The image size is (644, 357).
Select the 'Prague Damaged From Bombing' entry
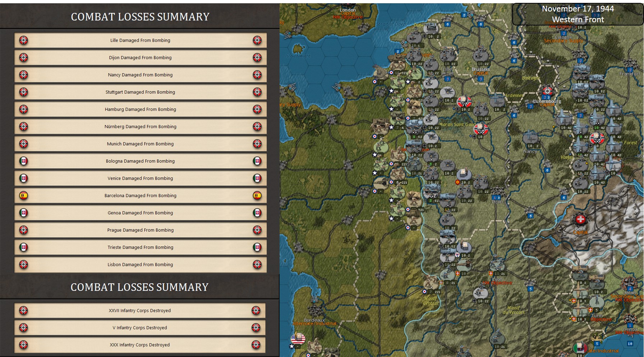[140, 230]
